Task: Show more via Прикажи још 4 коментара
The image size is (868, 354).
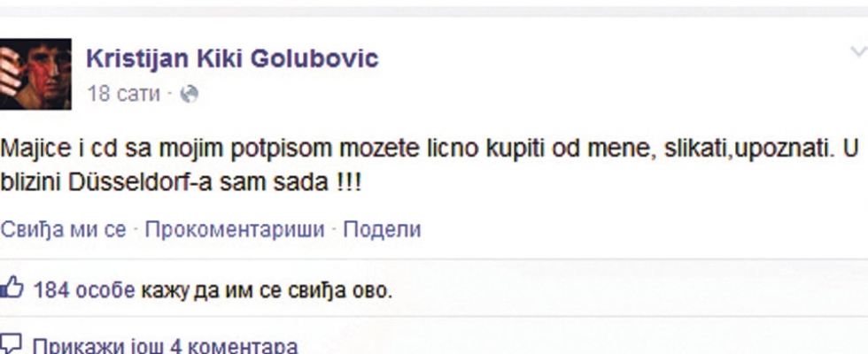Action: [x=165, y=346]
